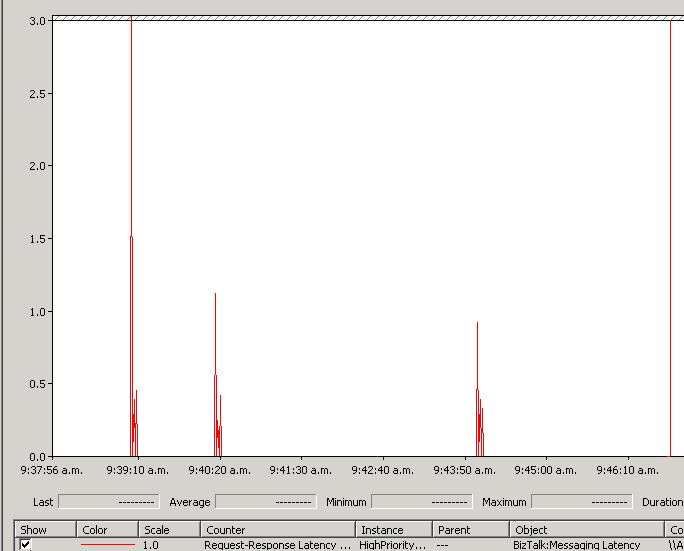Click the Color column header

tap(108, 530)
